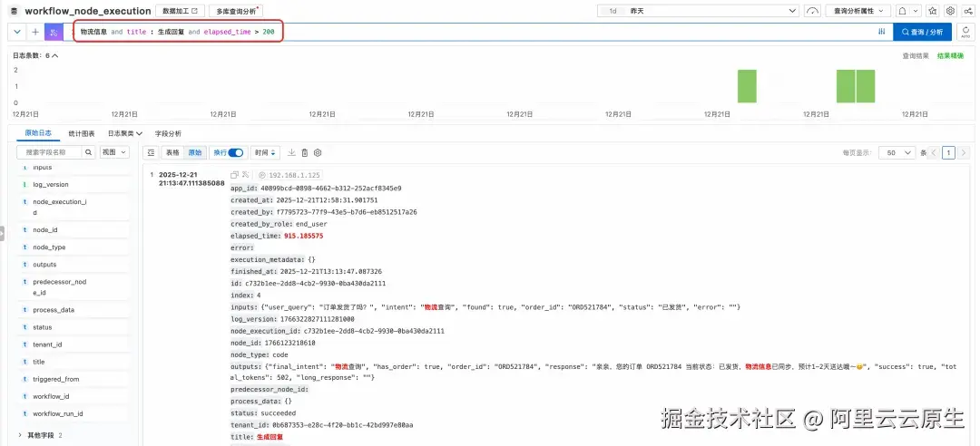Go to previous page arrow
This screenshot has width=980, height=446.
(934, 152)
